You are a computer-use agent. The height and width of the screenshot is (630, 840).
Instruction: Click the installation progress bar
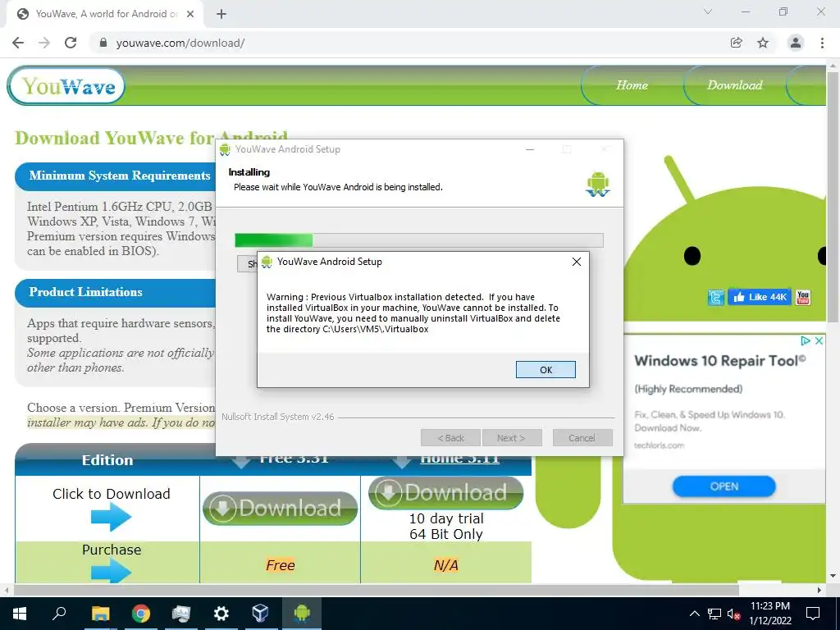[419, 240]
